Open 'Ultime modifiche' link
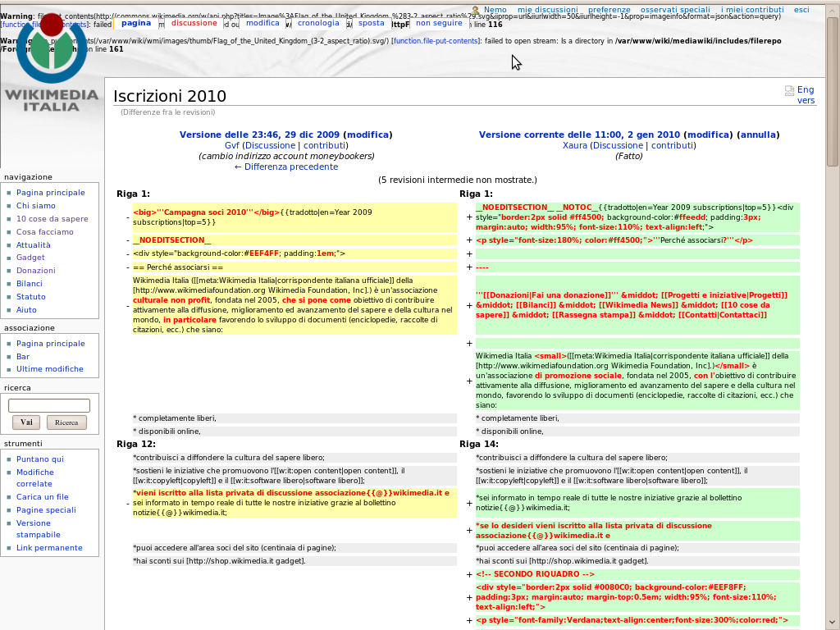840x630 pixels. point(50,369)
